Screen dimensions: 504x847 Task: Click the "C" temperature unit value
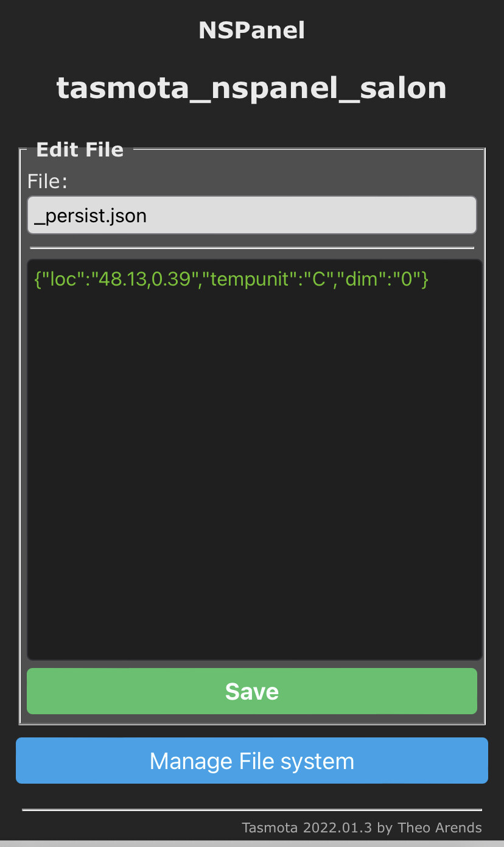317,279
